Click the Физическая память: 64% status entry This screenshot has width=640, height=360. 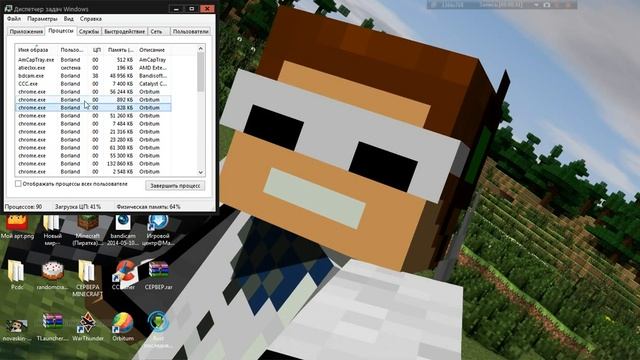pyautogui.click(x=148, y=207)
